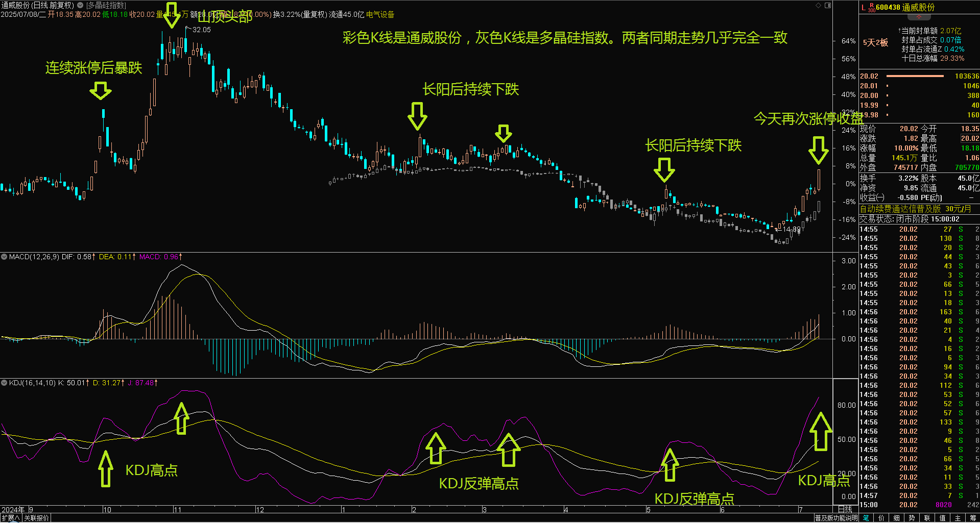980x523 pixels.
Task: Click the 32.05 high price label
Action: (202, 30)
